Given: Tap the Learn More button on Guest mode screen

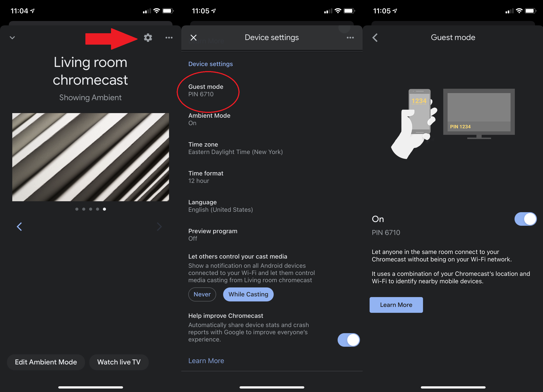Looking at the screenshot, I should coord(396,305).
